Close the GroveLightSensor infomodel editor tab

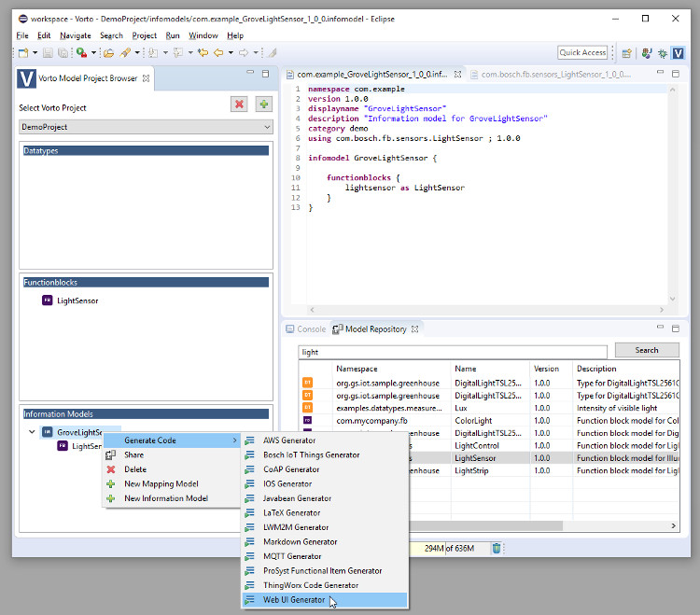coord(457,75)
